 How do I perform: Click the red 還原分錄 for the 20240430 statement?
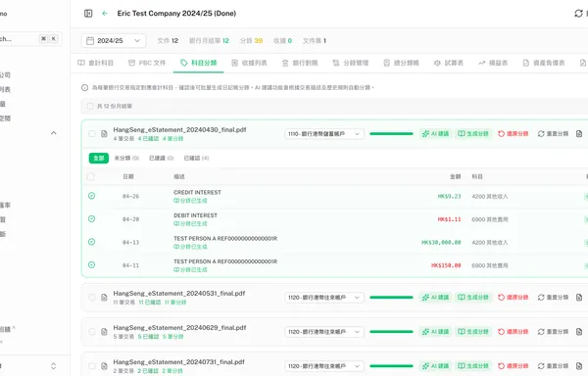click(513, 134)
